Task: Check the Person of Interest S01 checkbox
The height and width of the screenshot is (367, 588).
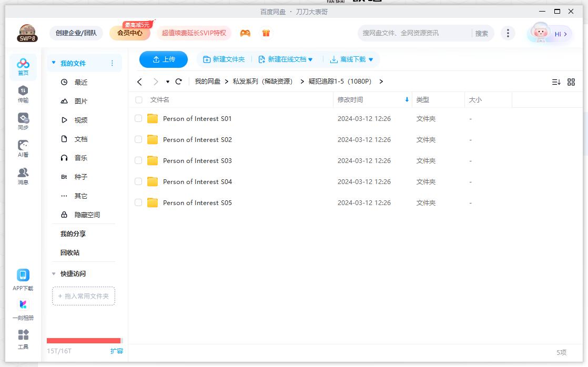Action: tap(138, 118)
